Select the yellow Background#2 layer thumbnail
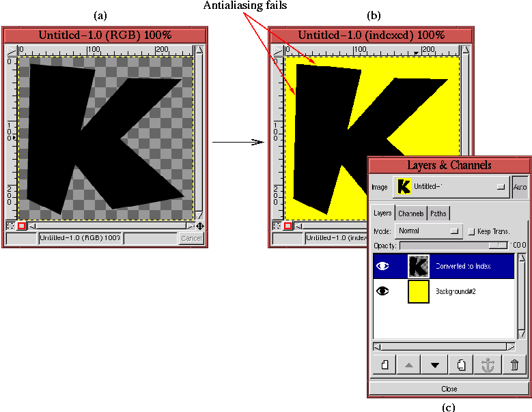This screenshot has height=412, width=532. (418, 291)
